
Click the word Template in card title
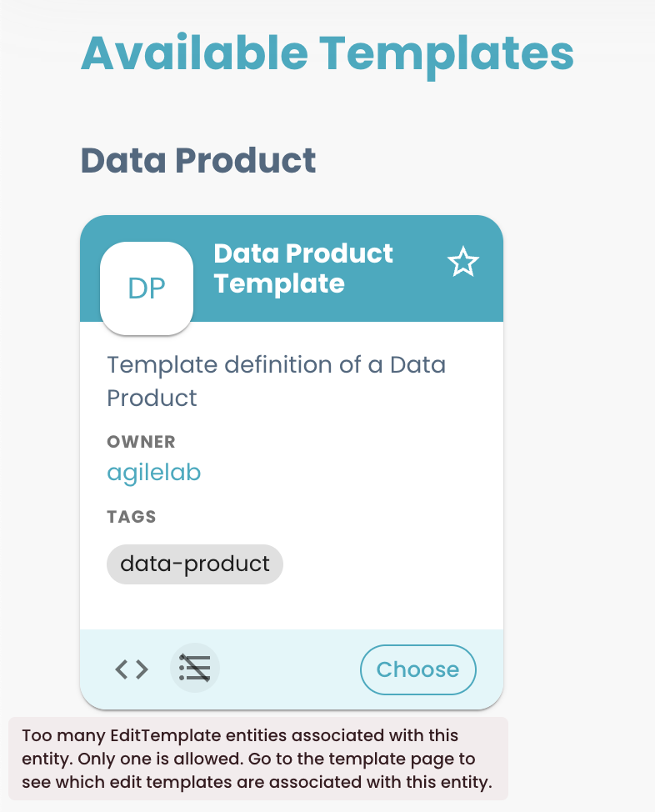(x=279, y=283)
